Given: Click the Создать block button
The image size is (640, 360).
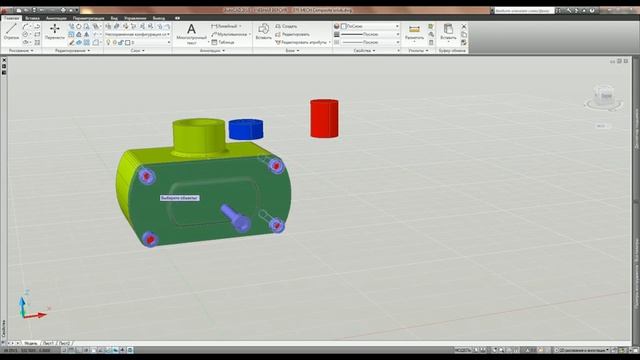Looking at the screenshot, I should tap(286, 26).
